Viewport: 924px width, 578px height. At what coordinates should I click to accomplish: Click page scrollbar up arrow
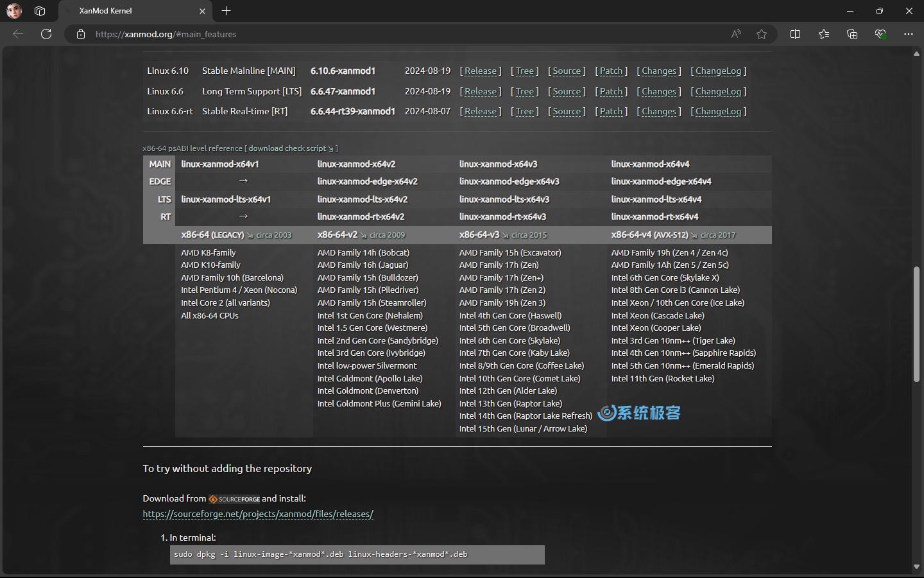(916, 54)
